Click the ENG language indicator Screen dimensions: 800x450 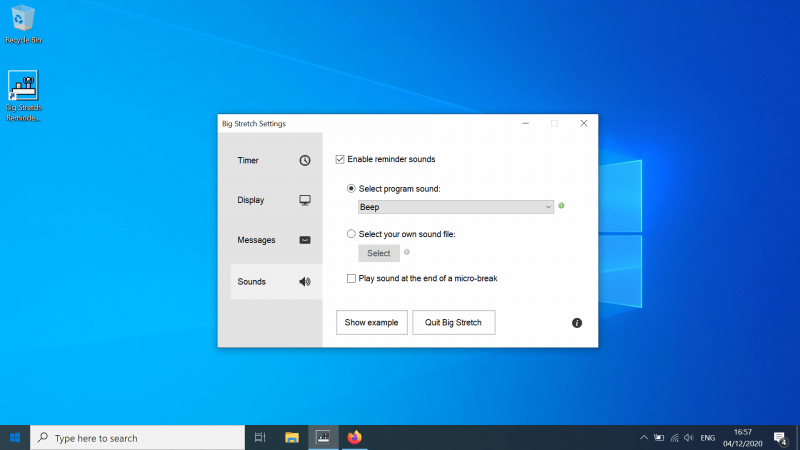(x=708, y=438)
